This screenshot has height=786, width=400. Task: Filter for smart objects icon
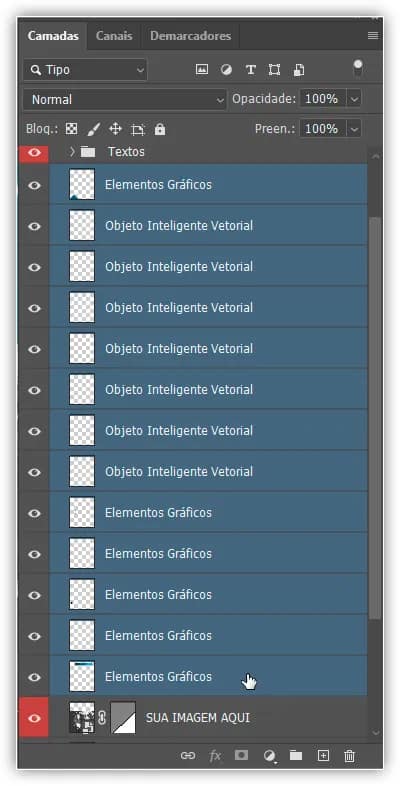pos(299,70)
